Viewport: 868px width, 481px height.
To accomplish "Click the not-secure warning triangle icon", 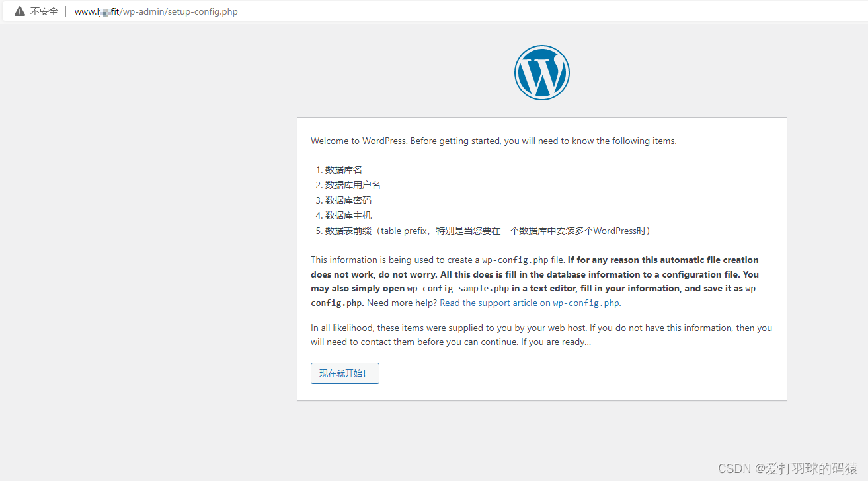I will (20, 11).
